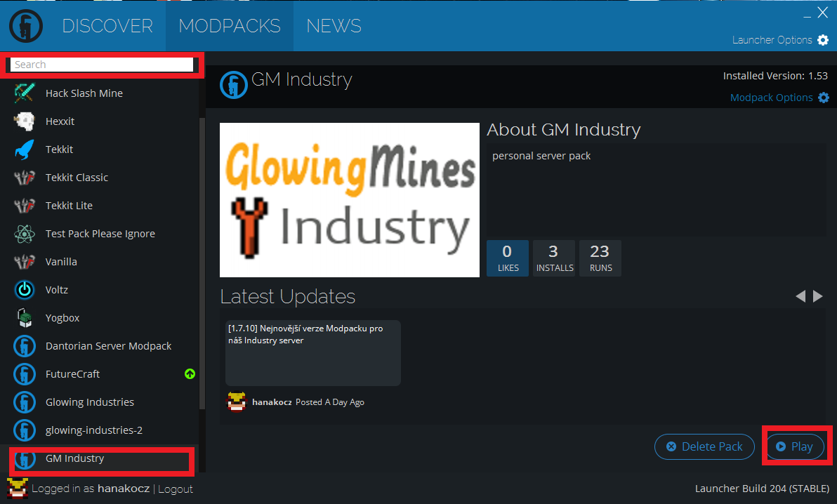
Task: Choose Dantorian Server Modpack name
Action: click(x=108, y=346)
